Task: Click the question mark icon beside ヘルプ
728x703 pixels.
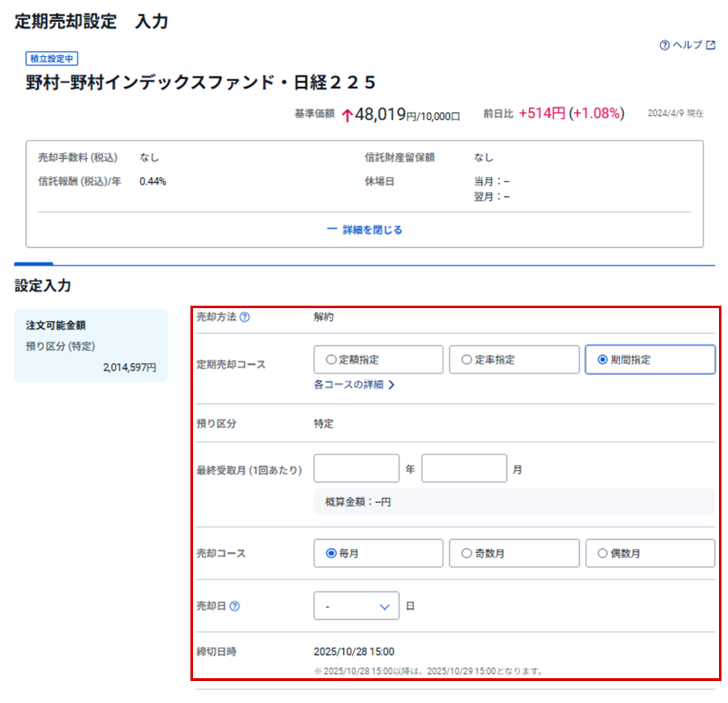Action: click(x=664, y=46)
